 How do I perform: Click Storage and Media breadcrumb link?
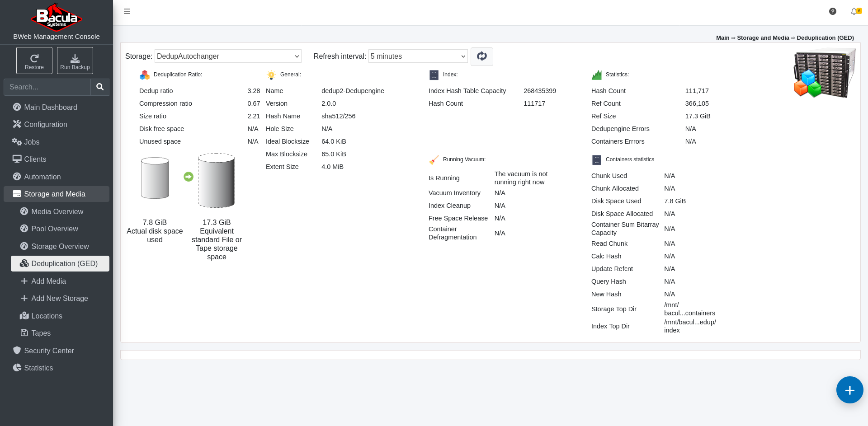click(x=763, y=37)
